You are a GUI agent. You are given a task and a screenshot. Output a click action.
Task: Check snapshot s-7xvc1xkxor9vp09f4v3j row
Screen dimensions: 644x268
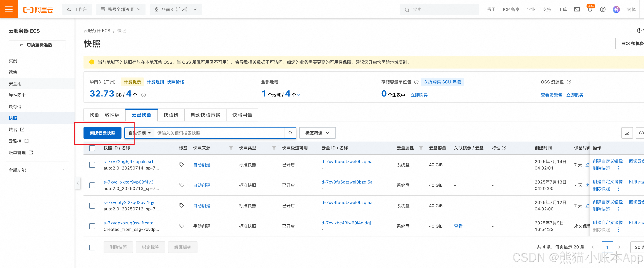[x=92, y=185]
